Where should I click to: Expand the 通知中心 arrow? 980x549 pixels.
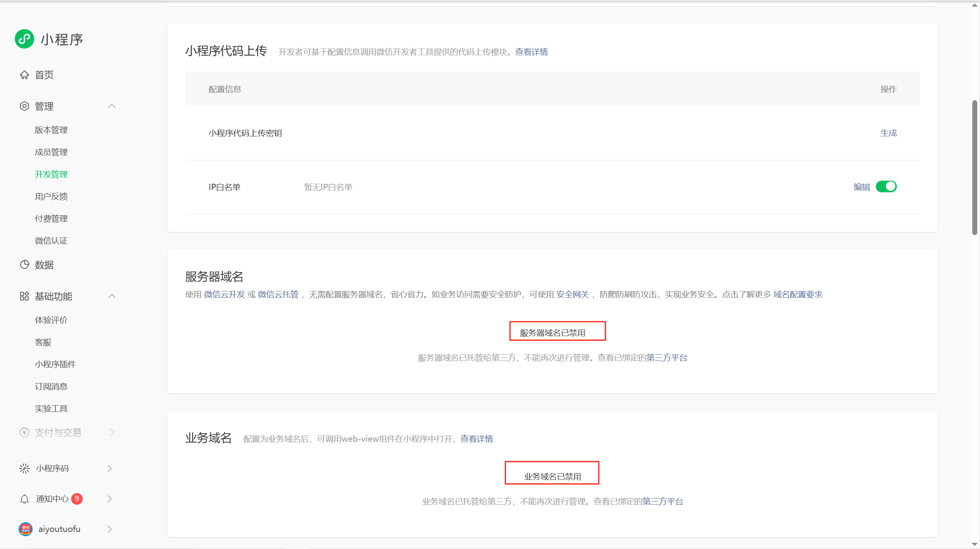(x=110, y=499)
